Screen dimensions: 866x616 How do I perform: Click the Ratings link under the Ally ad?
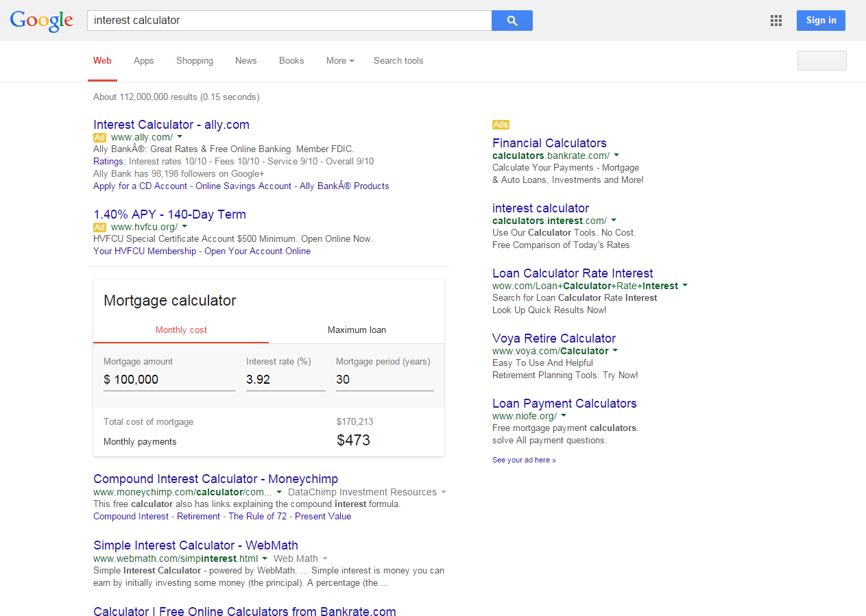(x=108, y=162)
